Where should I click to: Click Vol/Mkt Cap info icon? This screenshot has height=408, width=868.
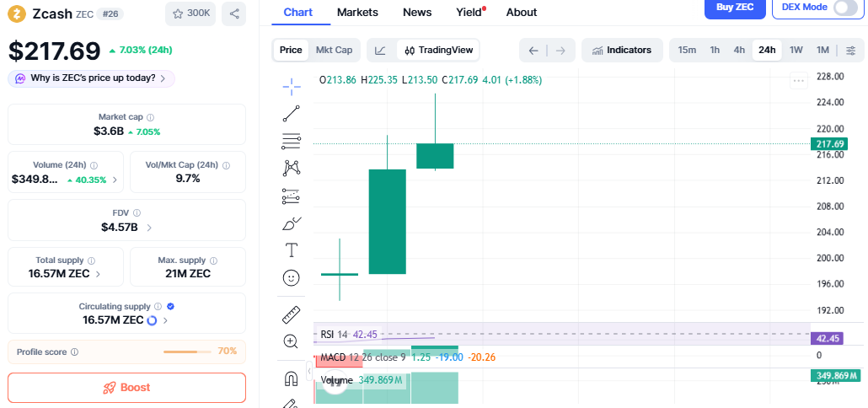227,165
